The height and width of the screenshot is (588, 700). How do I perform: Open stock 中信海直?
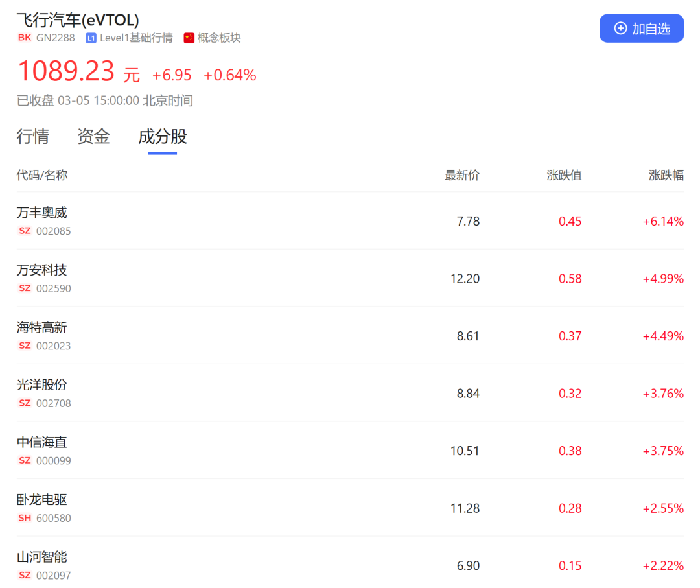pyautogui.click(x=41, y=442)
